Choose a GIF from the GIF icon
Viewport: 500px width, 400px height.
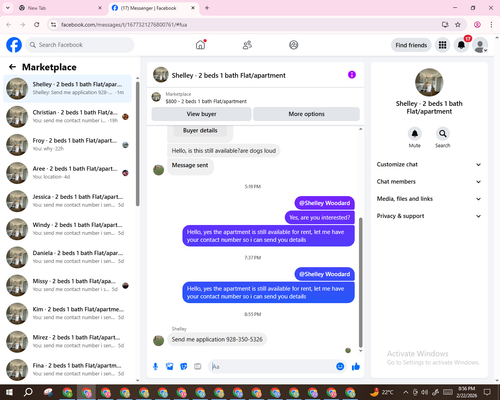(198, 367)
